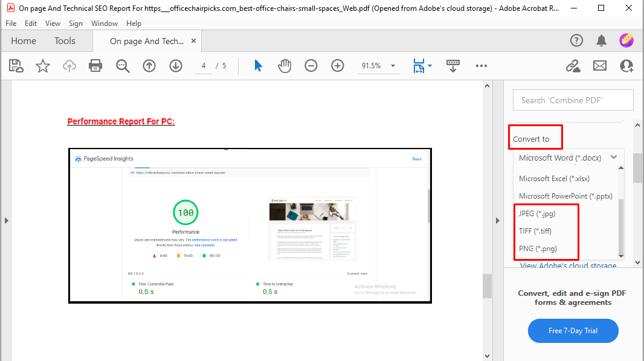This screenshot has height=361, width=644.
Task: Select the pointer selection tool
Action: point(257,65)
